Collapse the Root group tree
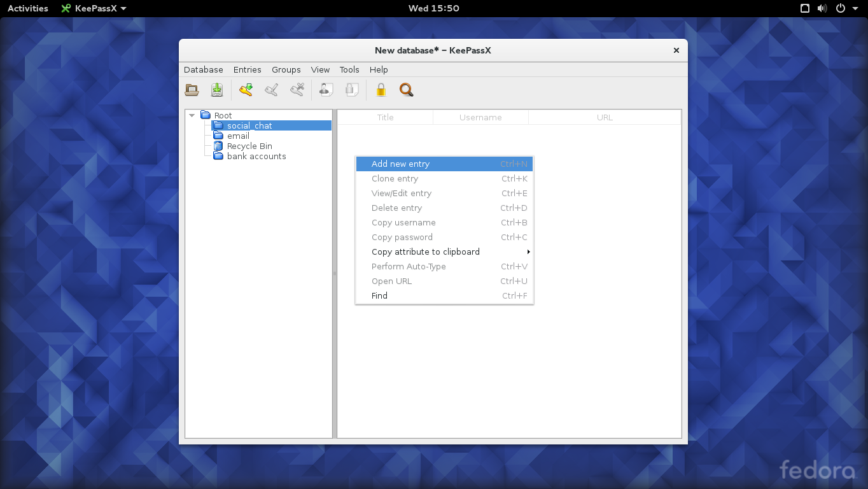 point(192,115)
